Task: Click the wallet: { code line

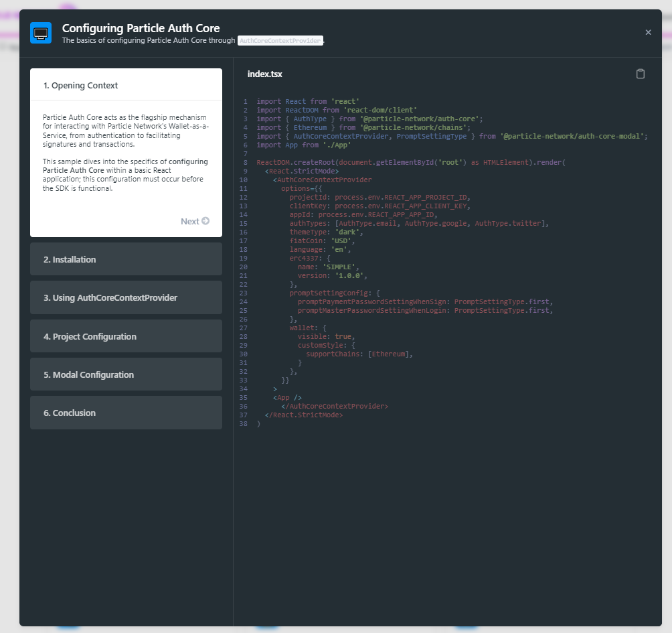Action: tap(308, 328)
